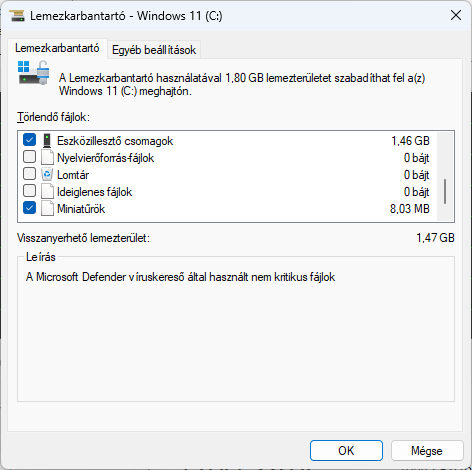Click the Nyelvierőforrás-fájlok file icon
Viewport: 472px width, 470px height.
click(47, 158)
